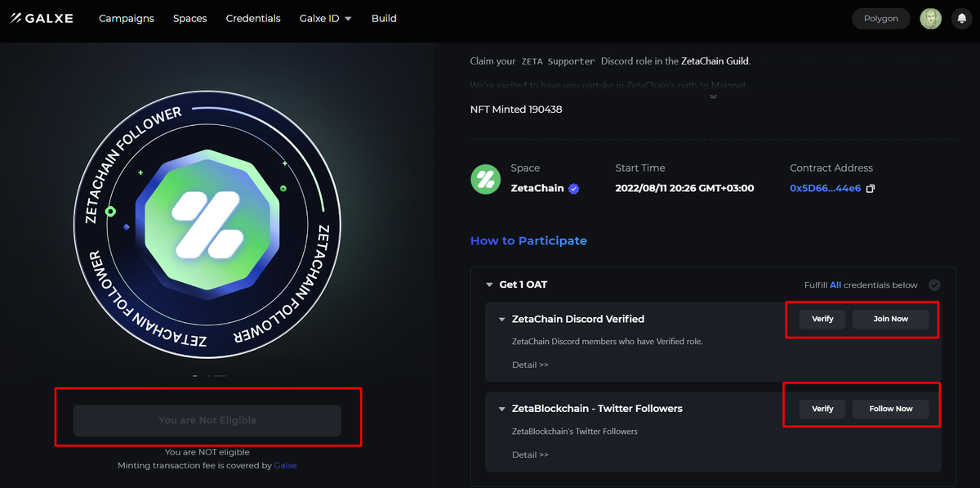Click the verified badge next to ZetaChain

click(x=573, y=188)
